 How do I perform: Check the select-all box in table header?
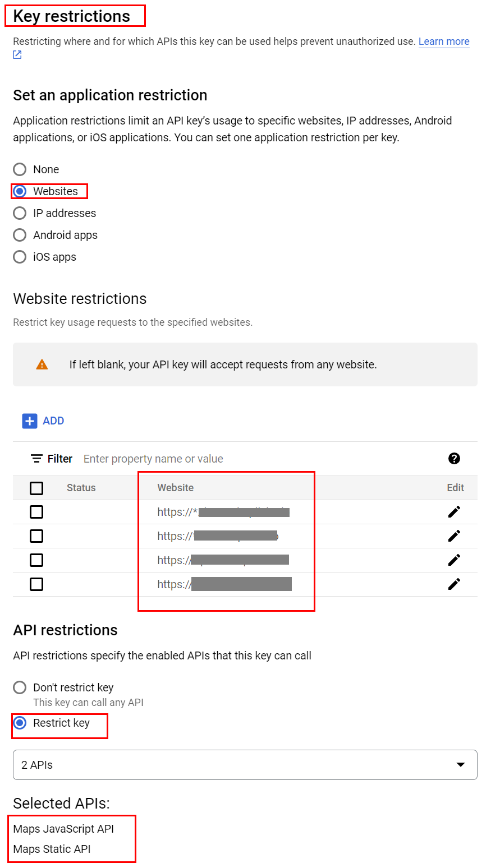pyautogui.click(x=36, y=488)
